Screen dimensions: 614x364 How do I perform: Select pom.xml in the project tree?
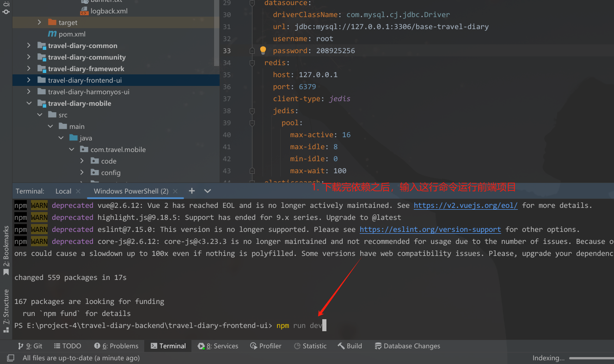72,34
